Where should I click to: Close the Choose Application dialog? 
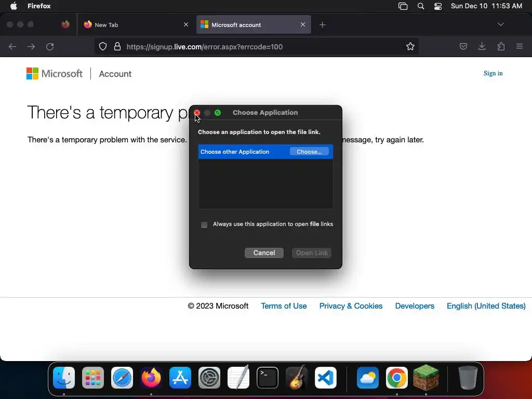[x=197, y=113]
